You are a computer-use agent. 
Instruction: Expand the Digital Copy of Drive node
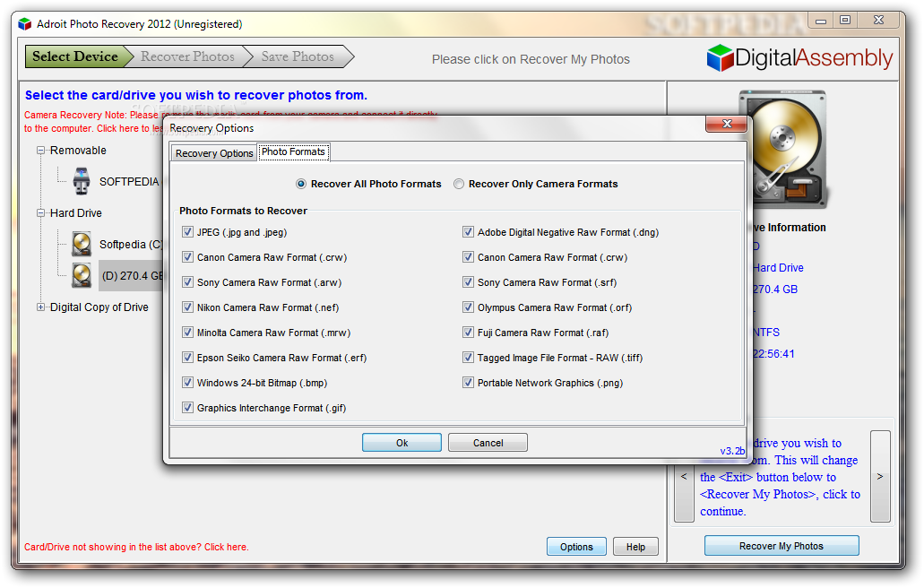tap(40, 307)
